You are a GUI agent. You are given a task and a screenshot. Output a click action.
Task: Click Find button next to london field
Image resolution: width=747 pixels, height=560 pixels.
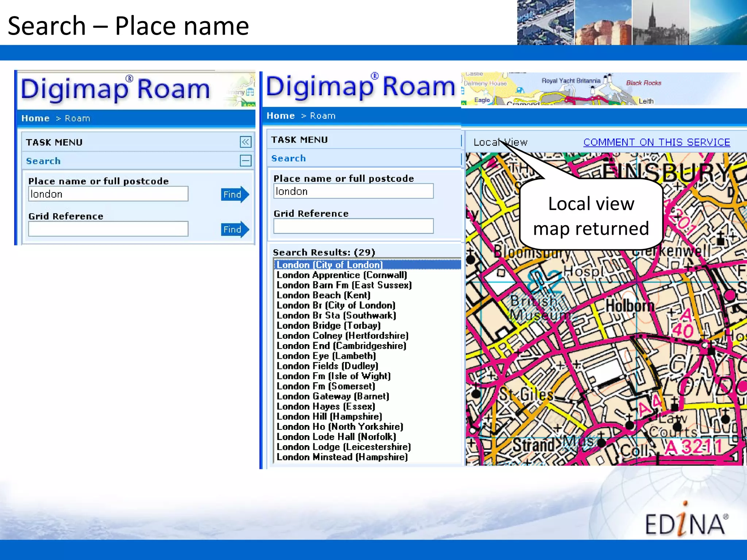click(235, 194)
